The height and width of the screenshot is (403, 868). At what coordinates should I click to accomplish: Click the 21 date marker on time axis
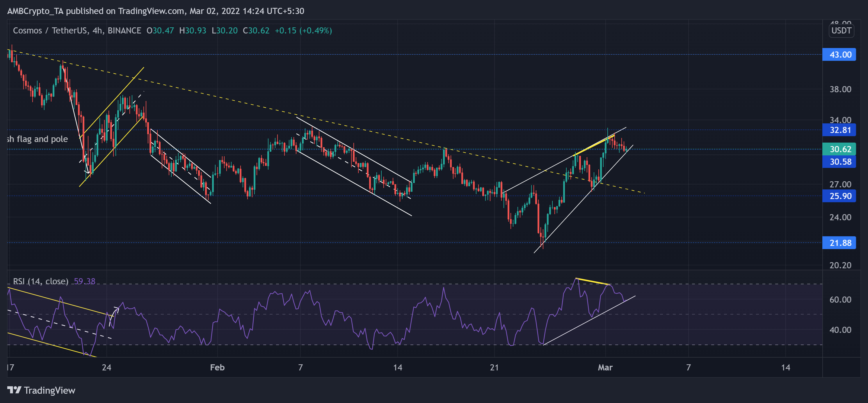[494, 367]
